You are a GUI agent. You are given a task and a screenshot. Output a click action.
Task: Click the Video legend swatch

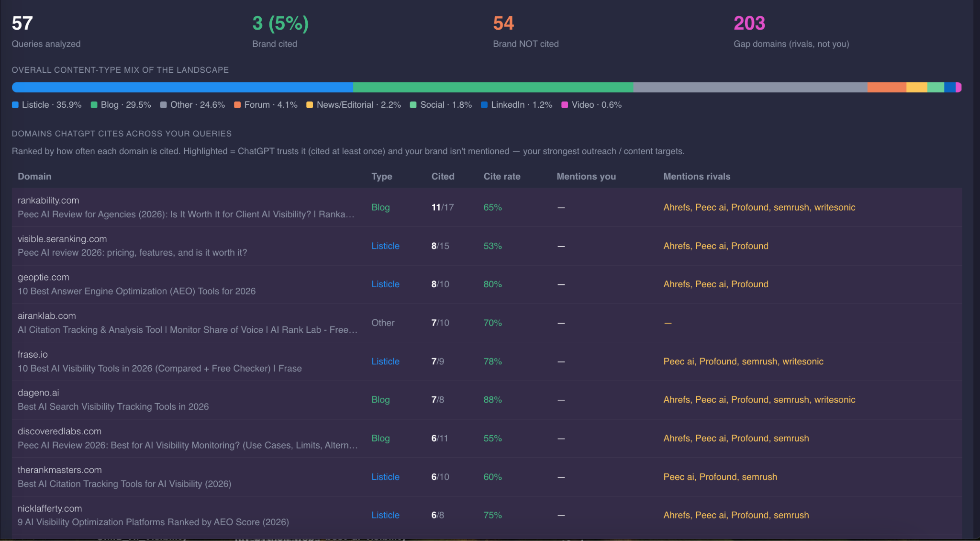pyautogui.click(x=565, y=105)
